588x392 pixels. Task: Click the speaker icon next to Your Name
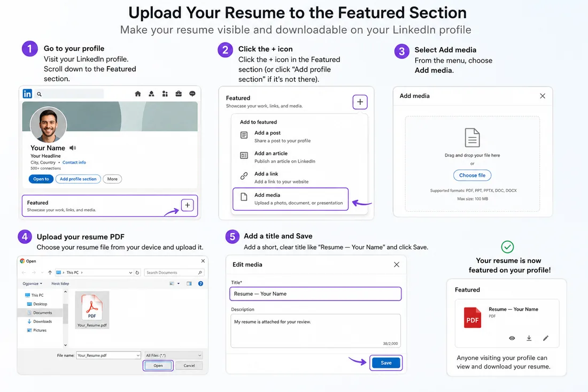(x=73, y=148)
